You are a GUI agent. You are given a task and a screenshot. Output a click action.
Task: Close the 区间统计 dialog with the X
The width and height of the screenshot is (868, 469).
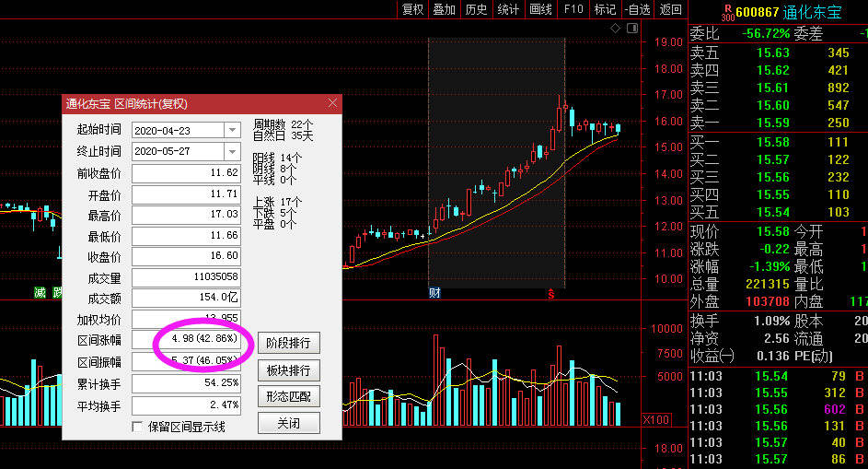point(332,103)
